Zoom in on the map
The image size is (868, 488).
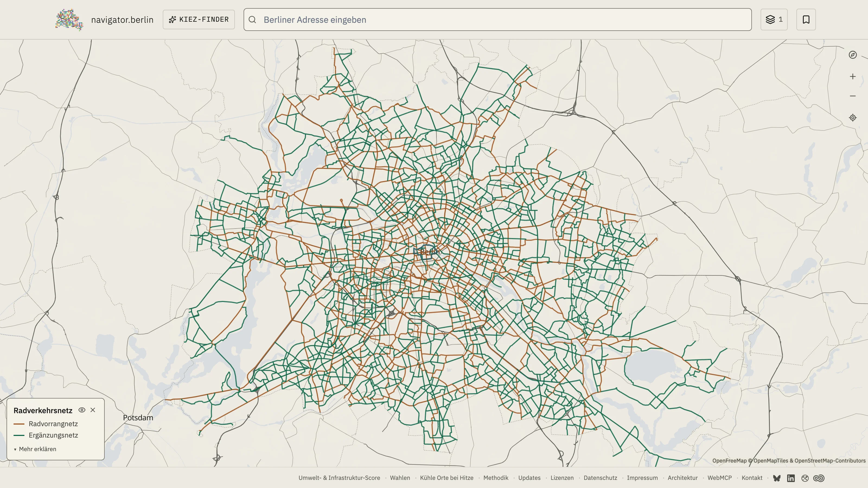tap(853, 76)
